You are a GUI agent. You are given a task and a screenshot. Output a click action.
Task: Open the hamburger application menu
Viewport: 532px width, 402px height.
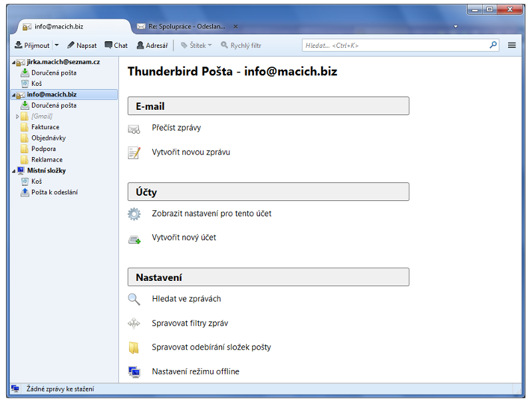coord(511,45)
